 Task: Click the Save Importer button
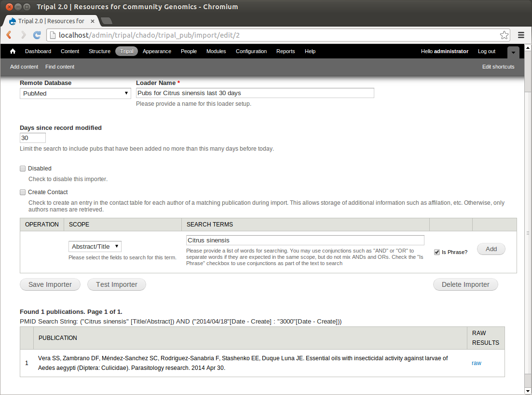pyautogui.click(x=50, y=284)
